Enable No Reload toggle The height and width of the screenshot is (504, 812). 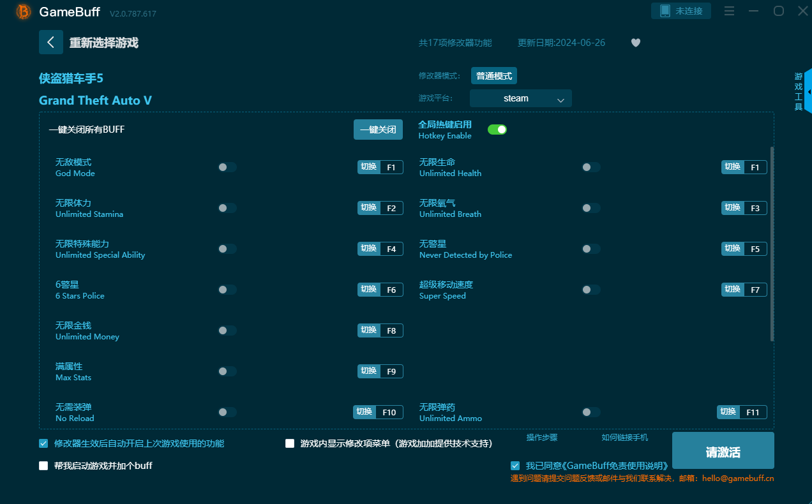(x=227, y=412)
